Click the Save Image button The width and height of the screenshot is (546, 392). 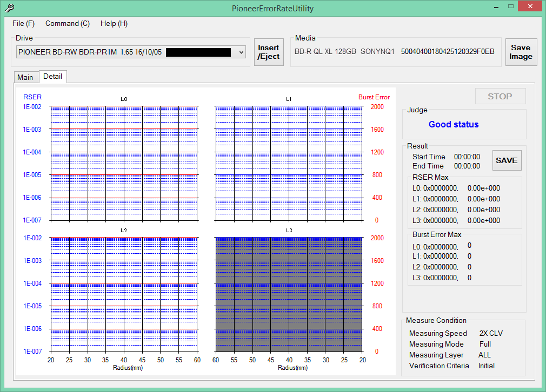click(521, 52)
